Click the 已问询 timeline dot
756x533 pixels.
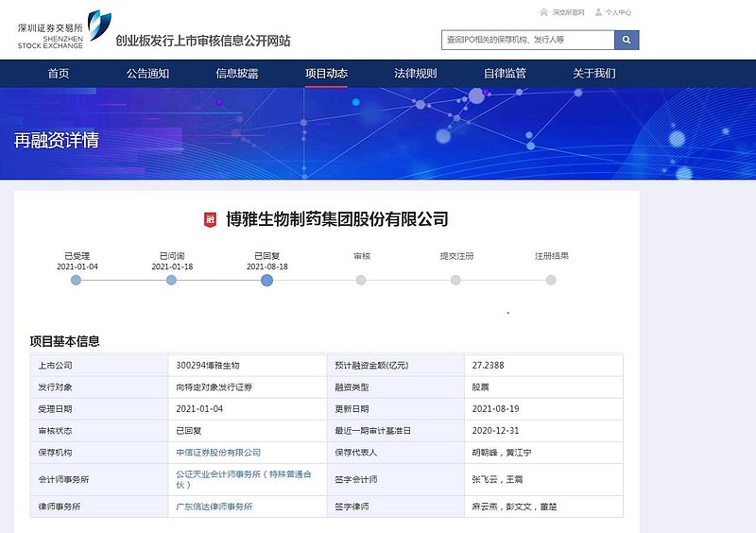[x=171, y=281]
